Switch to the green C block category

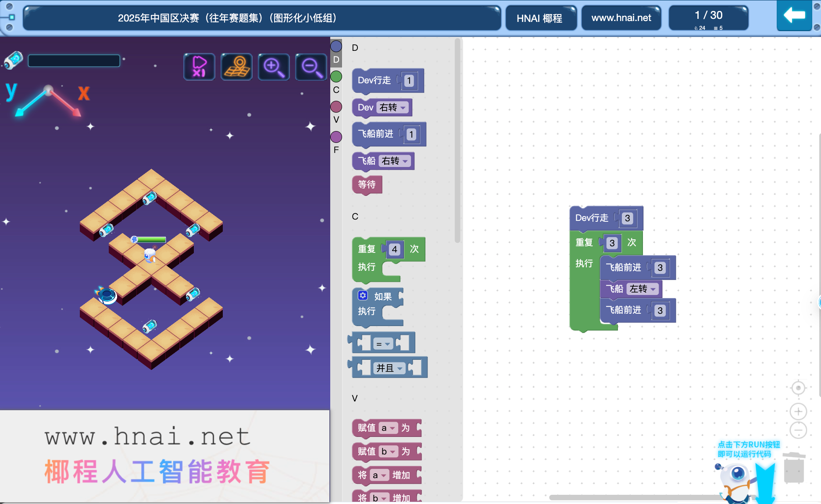[336, 76]
